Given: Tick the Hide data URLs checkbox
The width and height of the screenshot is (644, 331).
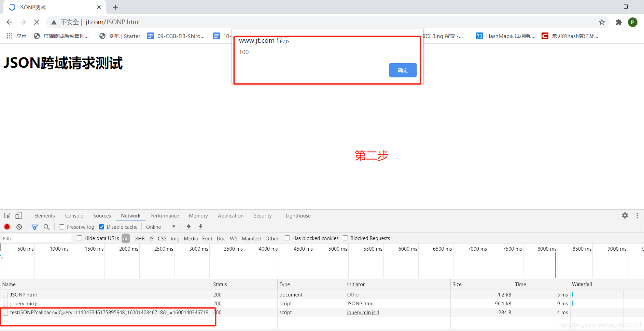Looking at the screenshot, I should coord(80,238).
